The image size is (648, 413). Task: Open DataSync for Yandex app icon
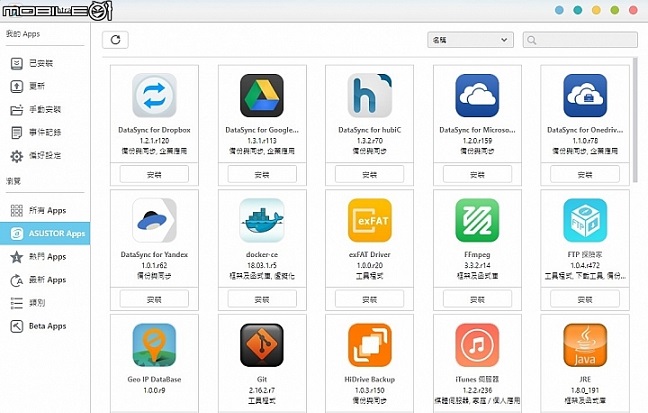(x=154, y=220)
